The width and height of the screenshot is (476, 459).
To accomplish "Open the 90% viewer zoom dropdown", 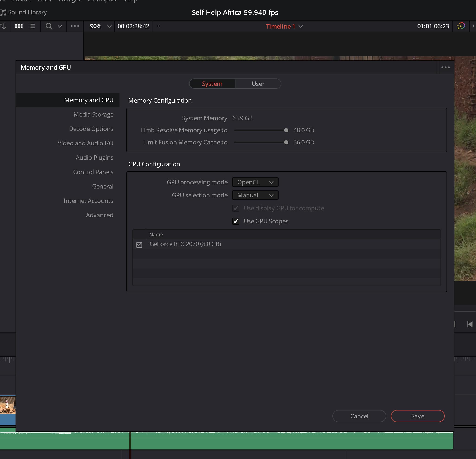I will tap(100, 26).
